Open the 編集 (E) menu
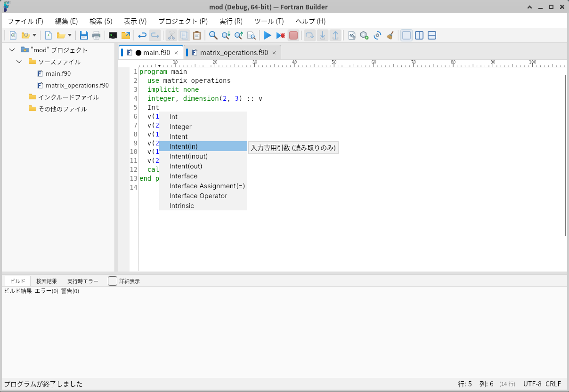569x392 pixels. click(x=66, y=21)
